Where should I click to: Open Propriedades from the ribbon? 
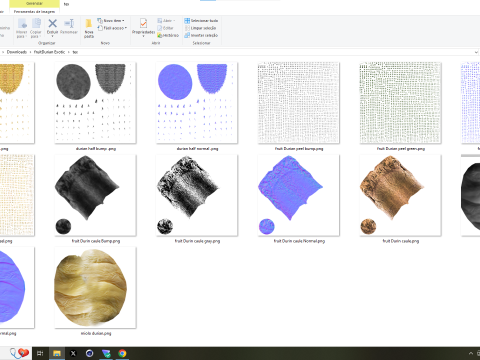(x=143, y=27)
